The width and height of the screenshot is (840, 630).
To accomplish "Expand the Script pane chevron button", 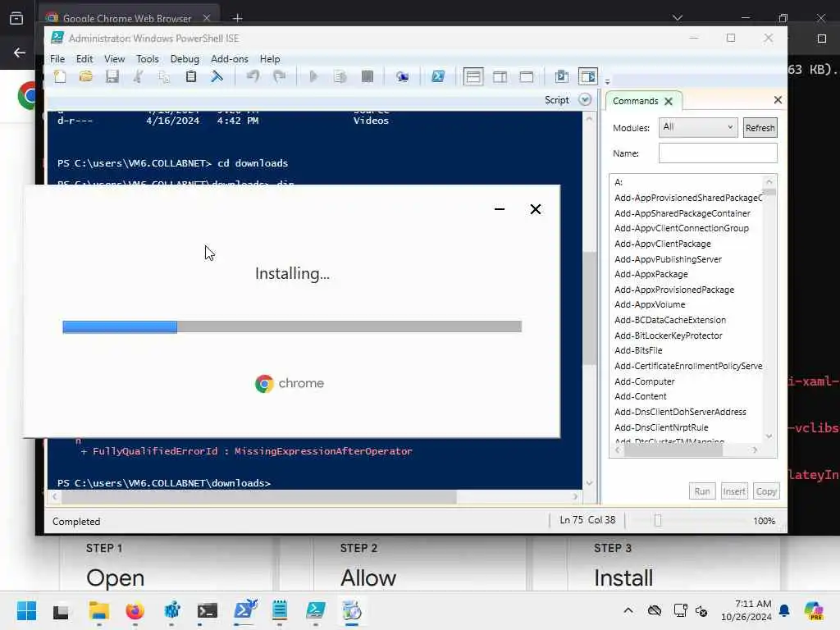I will point(585,100).
